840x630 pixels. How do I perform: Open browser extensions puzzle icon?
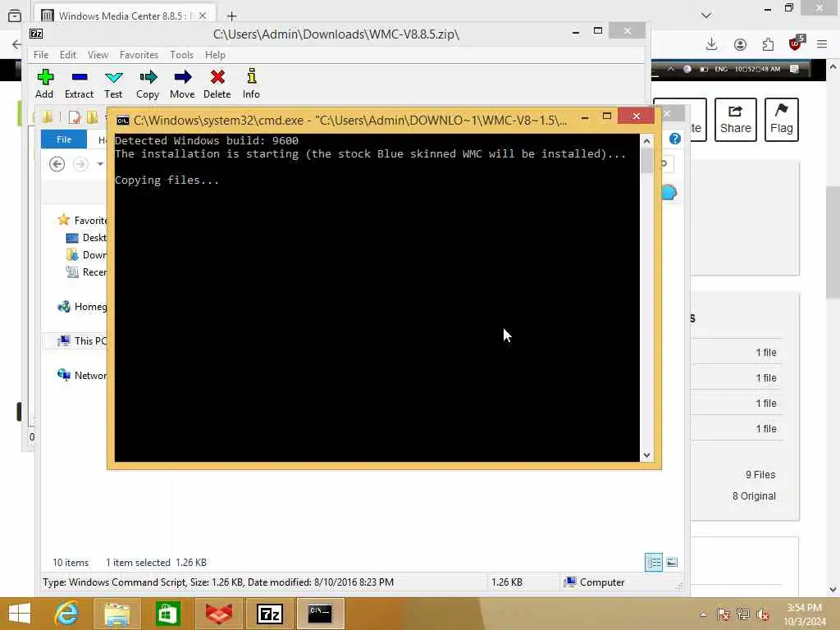coord(768,44)
